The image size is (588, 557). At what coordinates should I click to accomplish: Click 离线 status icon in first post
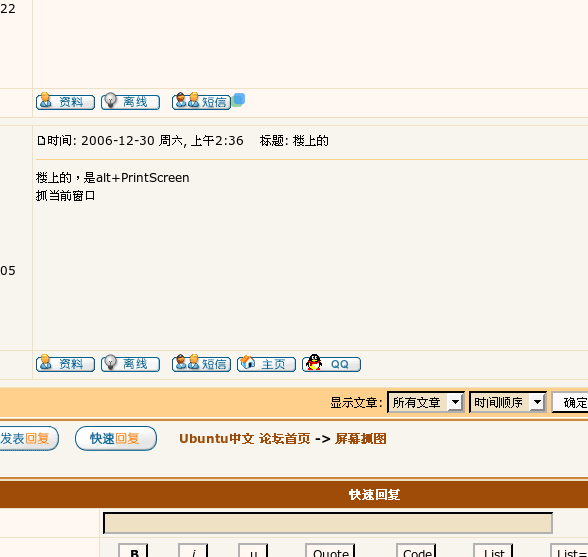pyautogui.click(x=130, y=101)
